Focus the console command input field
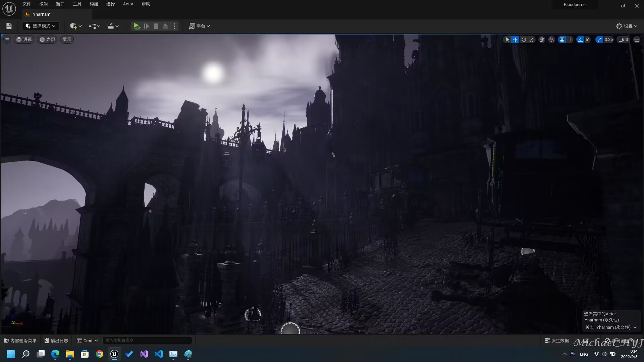Screen dimensions: 644x362 147,340
